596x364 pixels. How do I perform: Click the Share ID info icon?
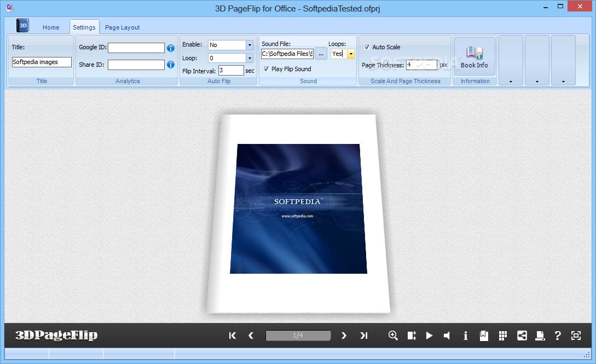(x=171, y=65)
